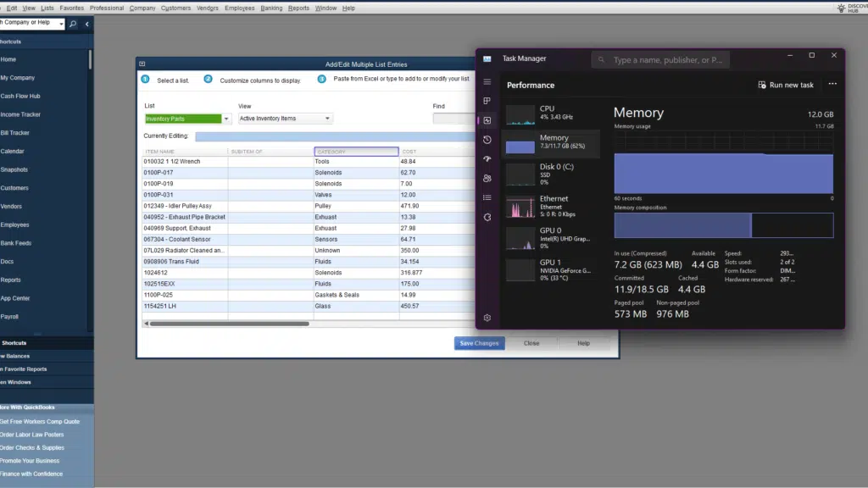The height and width of the screenshot is (488, 868).
Task: Click horizontal scrollbar of the item table
Action: [x=229, y=324]
